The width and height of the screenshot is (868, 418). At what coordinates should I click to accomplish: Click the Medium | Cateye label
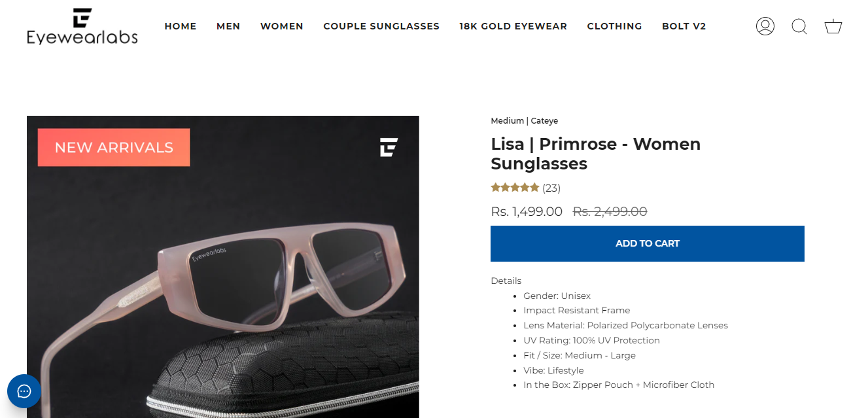[524, 120]
